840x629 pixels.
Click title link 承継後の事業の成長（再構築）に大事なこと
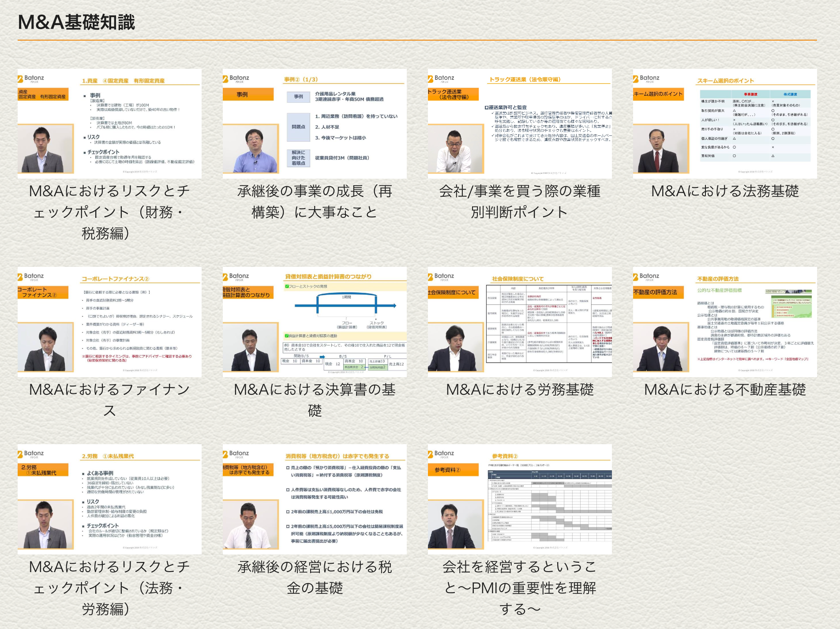click(315, 202)
